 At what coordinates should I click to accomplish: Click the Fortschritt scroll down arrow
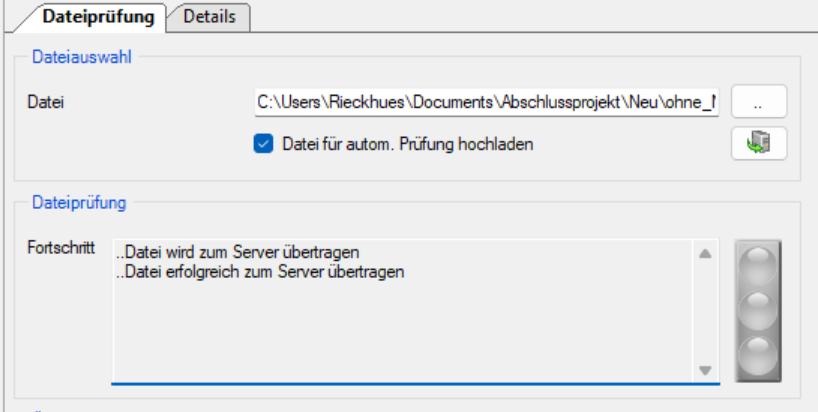[705, 370]
